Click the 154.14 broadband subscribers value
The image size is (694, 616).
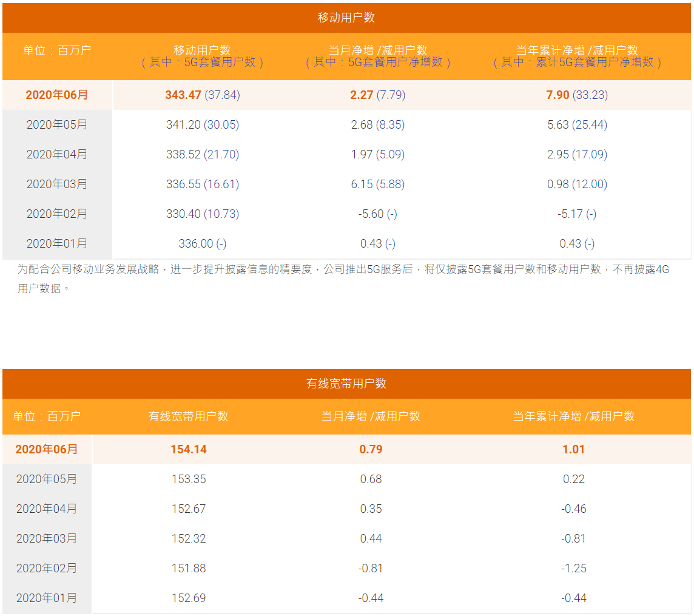(189, 449)
